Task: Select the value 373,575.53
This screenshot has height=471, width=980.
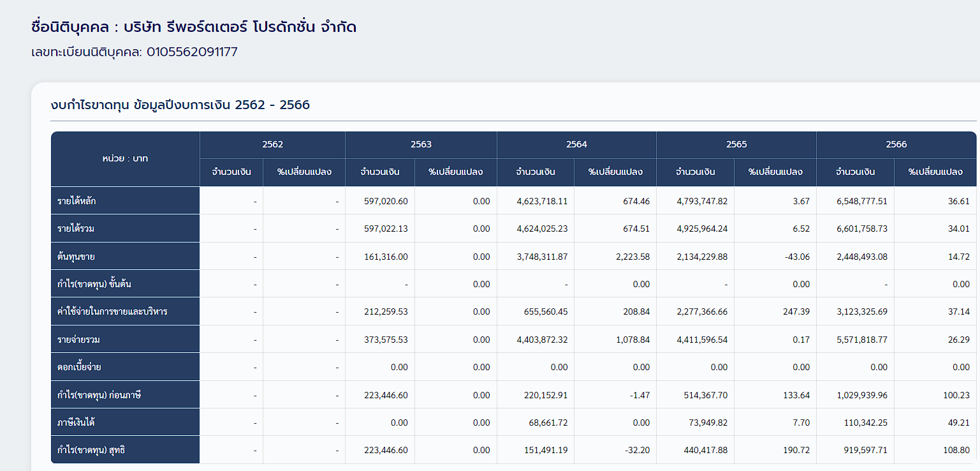Action: (x=386, y=340)
